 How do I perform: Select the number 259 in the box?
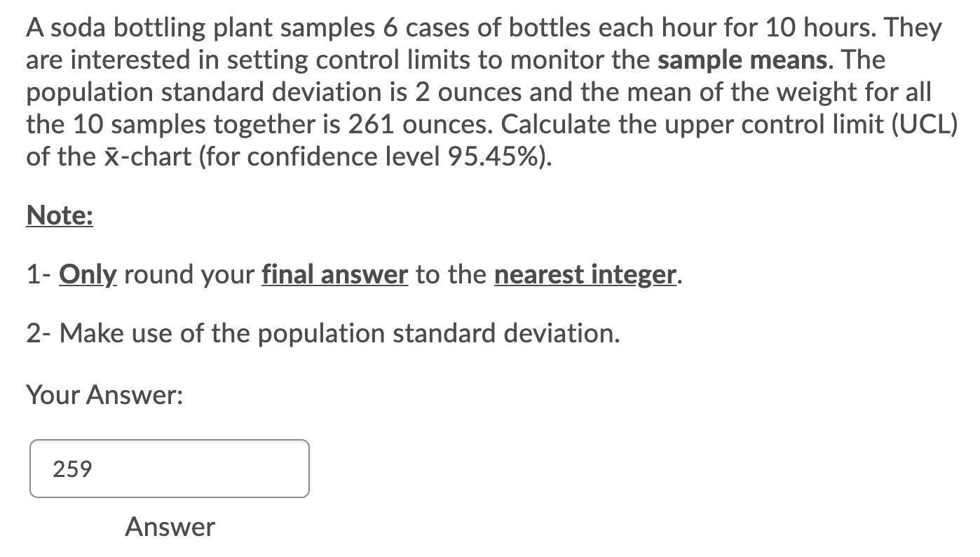pos(72,469)
